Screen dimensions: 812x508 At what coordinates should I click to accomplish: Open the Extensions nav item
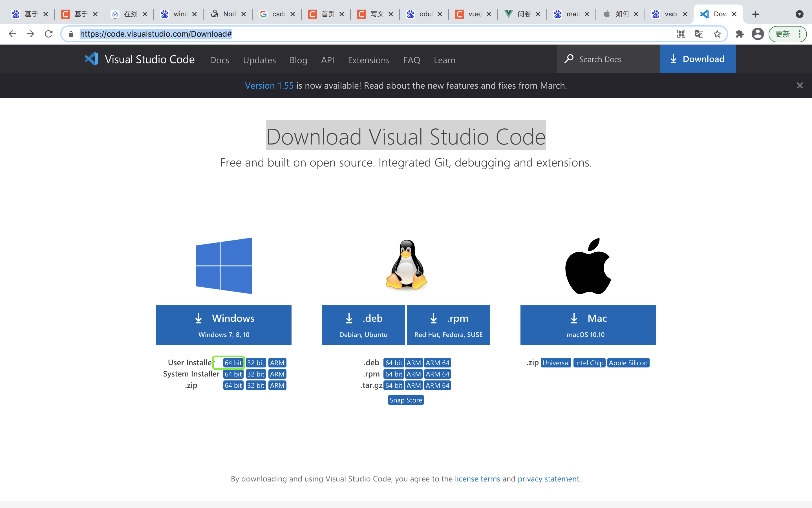[369, 60]
